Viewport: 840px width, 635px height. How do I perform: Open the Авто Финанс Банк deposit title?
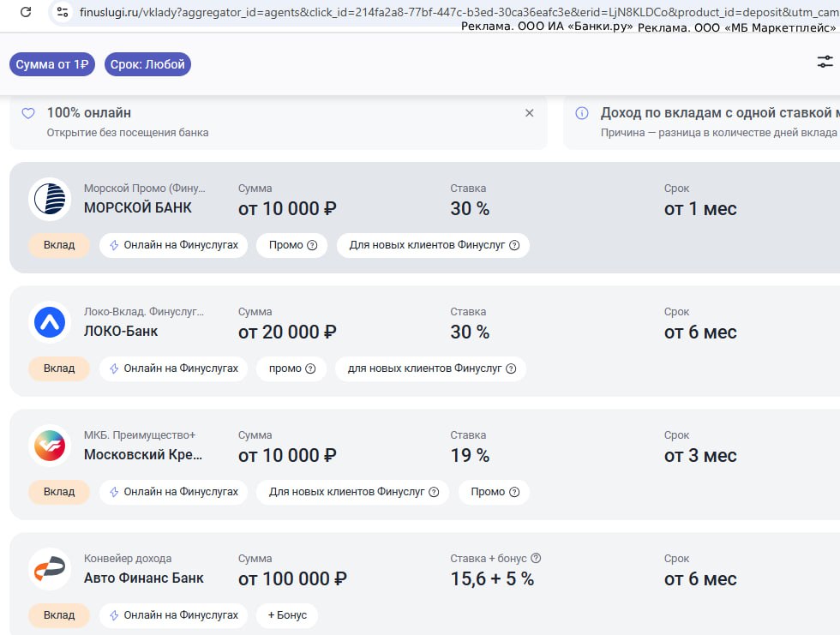pyautogui.click(x=143, y=578)
